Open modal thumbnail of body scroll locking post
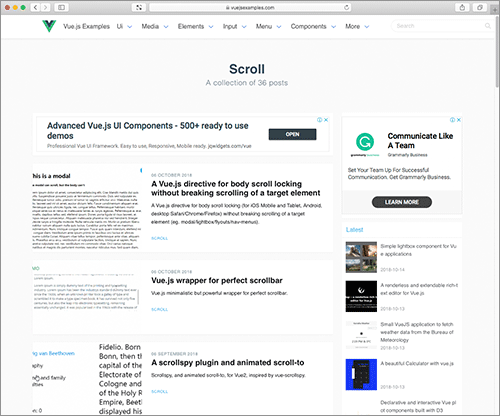This screenshot has height=416, width=500. coord(87,208)
